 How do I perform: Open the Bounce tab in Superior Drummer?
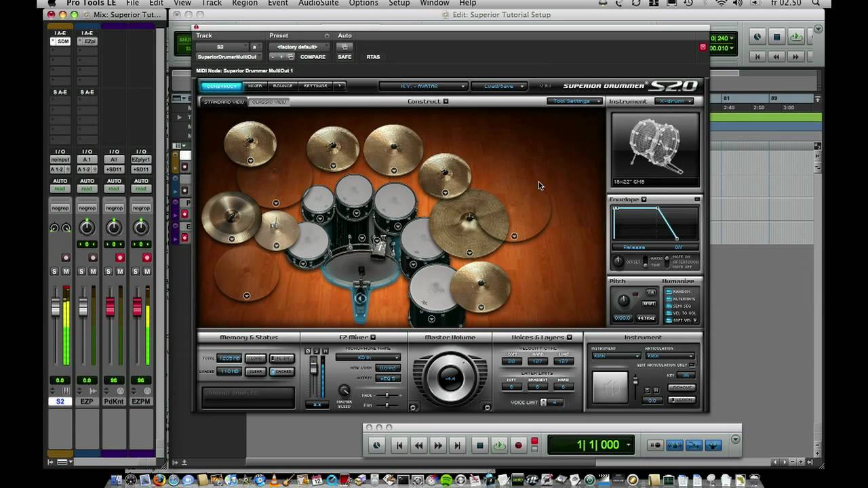283,86
